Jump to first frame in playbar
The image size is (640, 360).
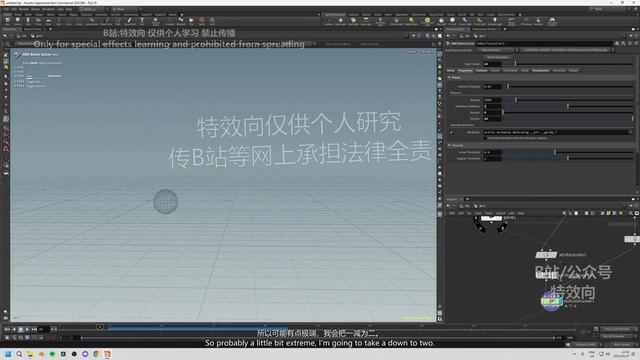(7, 329)
